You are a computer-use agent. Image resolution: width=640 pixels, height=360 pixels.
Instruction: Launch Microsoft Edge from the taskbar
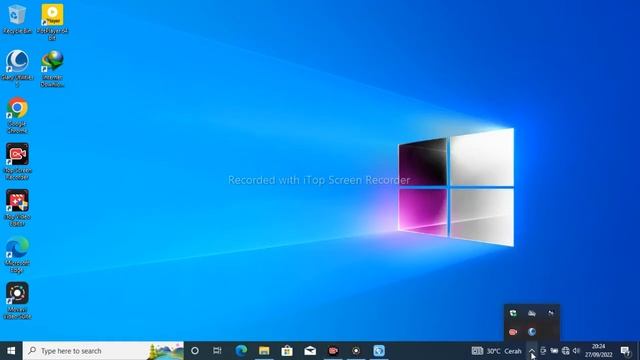[x=241, y=351]
